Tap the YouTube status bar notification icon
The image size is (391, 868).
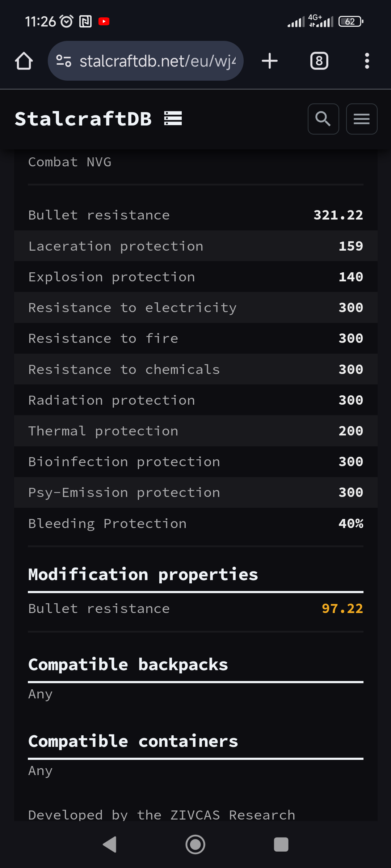click(x=104, y=22)
